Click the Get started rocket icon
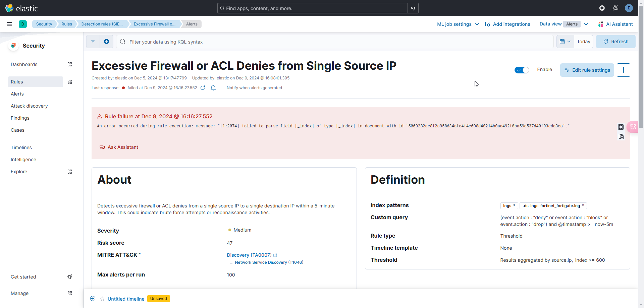 pos(70,277)
